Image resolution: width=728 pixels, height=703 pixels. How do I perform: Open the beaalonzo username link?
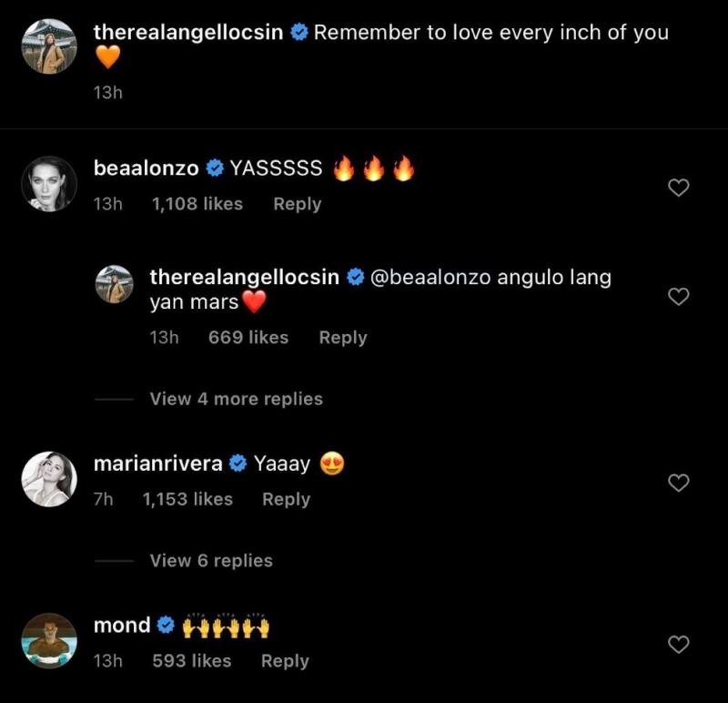(146, 168)
